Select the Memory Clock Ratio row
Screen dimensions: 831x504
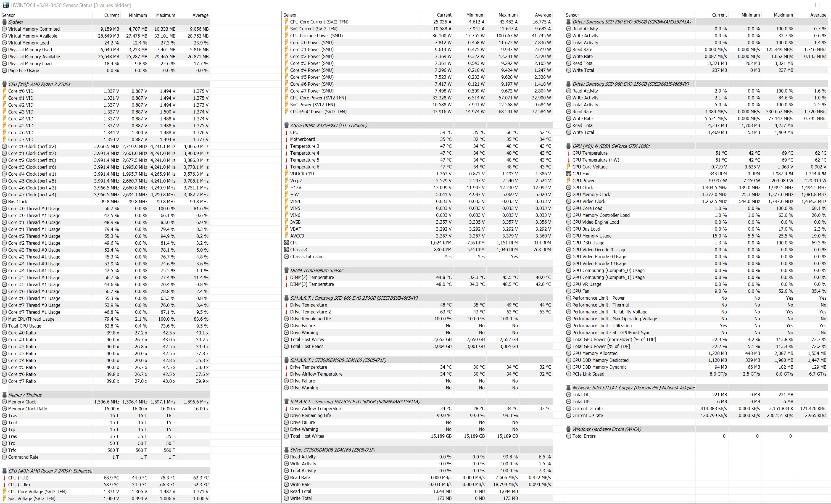[105, 408]
